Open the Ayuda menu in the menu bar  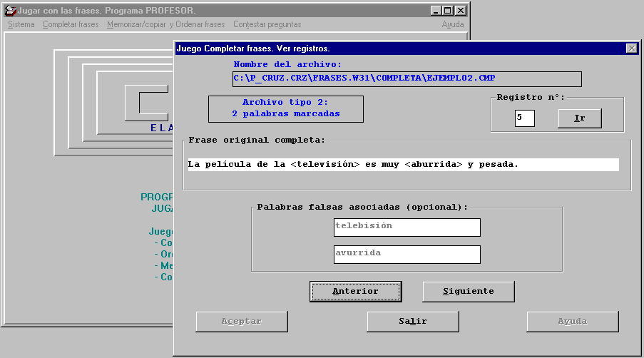452,24
